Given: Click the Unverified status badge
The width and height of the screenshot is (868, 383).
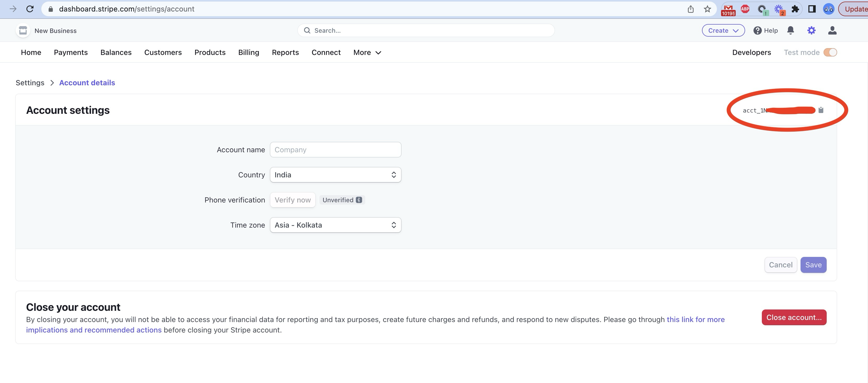Looking at the screenshot, I should (x=342, y=200).
